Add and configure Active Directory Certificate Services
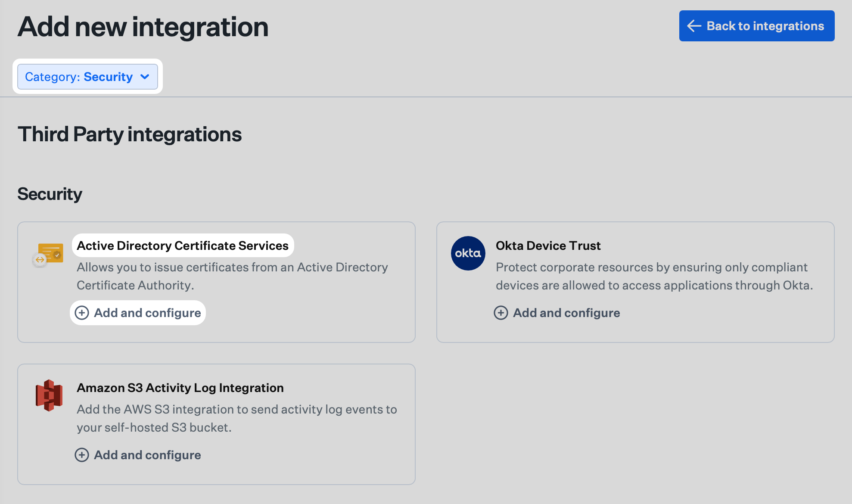This screenshot has width=852, height=504. (x=138, y=313)
